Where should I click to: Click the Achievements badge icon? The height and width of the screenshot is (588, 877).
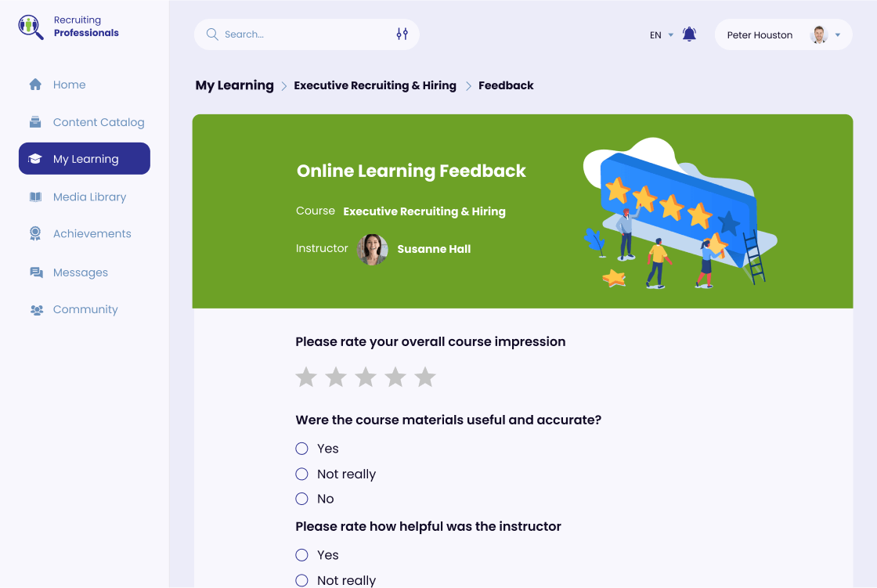(35, 234)
